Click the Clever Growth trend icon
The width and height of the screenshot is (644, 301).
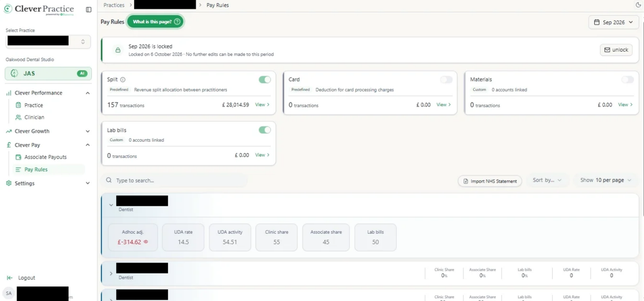9,131
